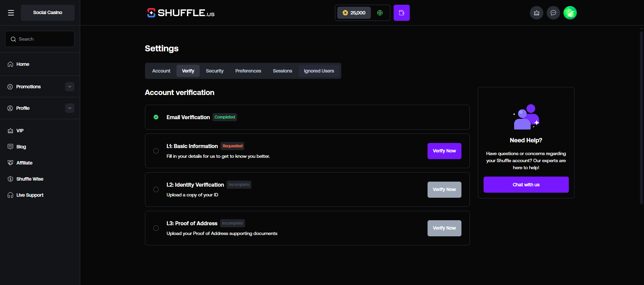Open the chat bubble icon

coord(553,13)
